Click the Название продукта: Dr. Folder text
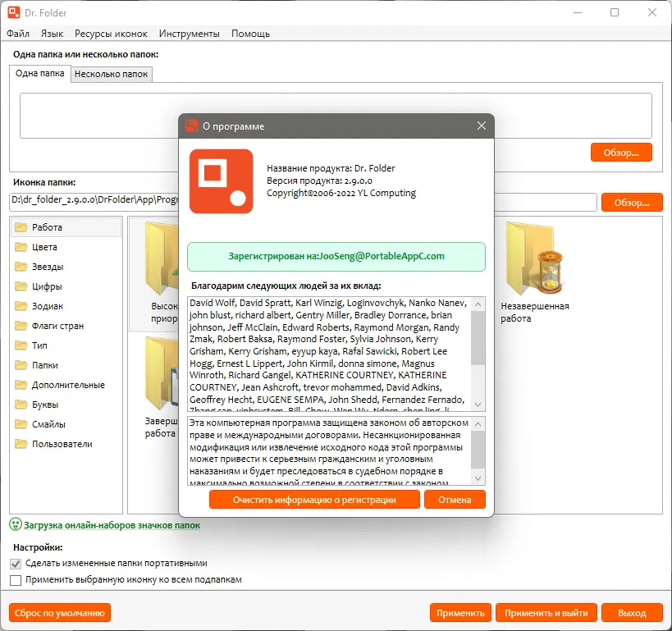This screenshot has width=672, height=631. [331, 168]
